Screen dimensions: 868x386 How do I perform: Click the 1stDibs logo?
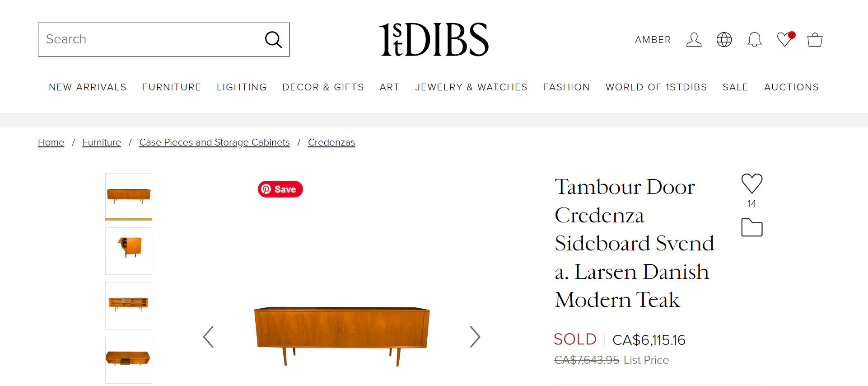tap(434, 39)
